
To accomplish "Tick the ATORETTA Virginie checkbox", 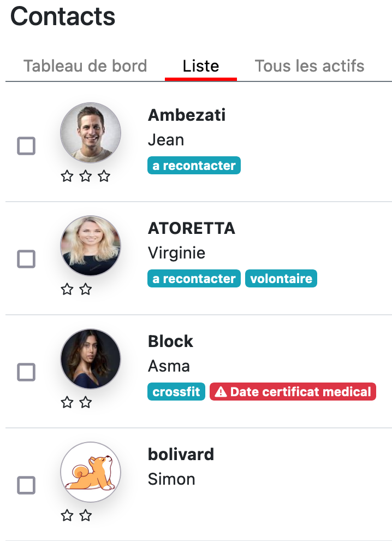I will pos(26,259).
